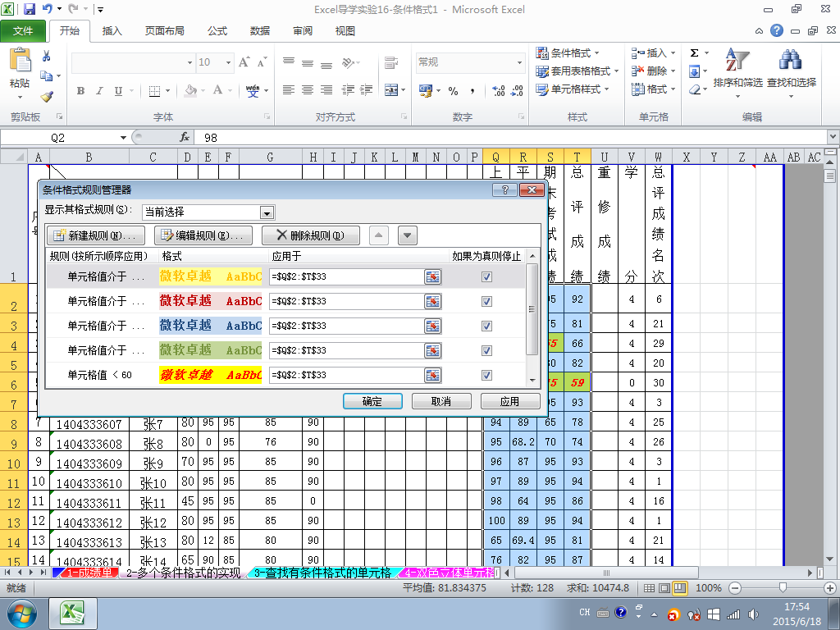Click the dialog help question mark button
The height and width of the screenshot is (630, 840).
504,189
